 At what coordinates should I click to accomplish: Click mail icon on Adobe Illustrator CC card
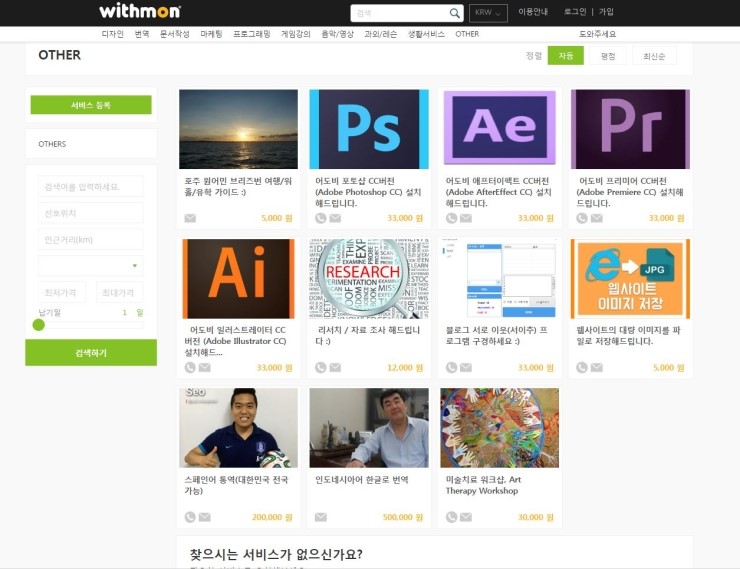click(204, 368)
